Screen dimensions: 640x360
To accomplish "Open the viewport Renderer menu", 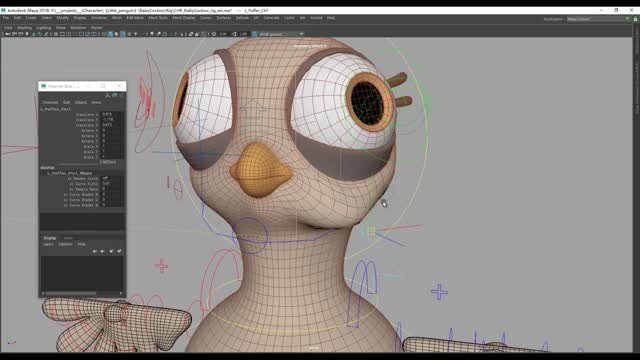I will 78,28.
